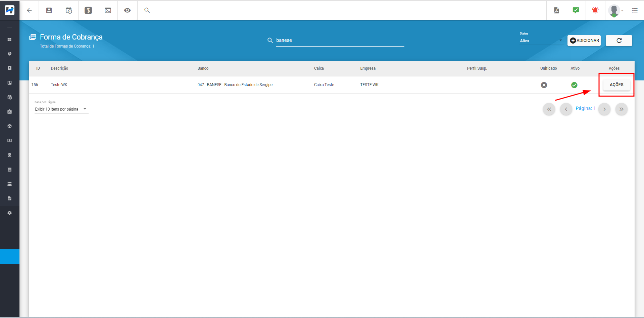Open the Status dropdown showing Ativo
Viewport: 644px width, 318px height.
point(541,41)
